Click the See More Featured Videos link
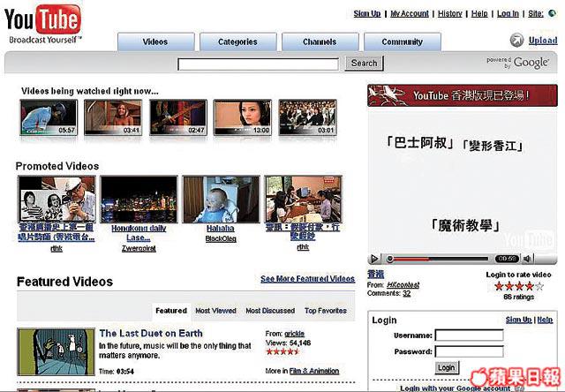This screenshot has width=565, height=392. (308, 279)
